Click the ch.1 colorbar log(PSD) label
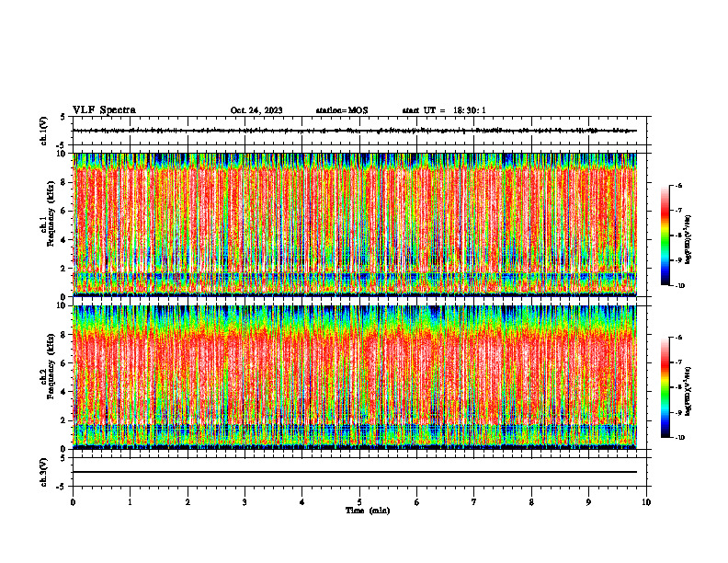The image size is (728, 563). [688, 240]
